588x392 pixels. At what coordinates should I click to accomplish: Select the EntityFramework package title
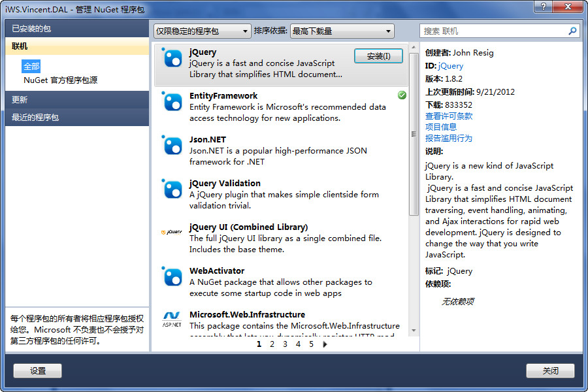click(x=223, y=95)
